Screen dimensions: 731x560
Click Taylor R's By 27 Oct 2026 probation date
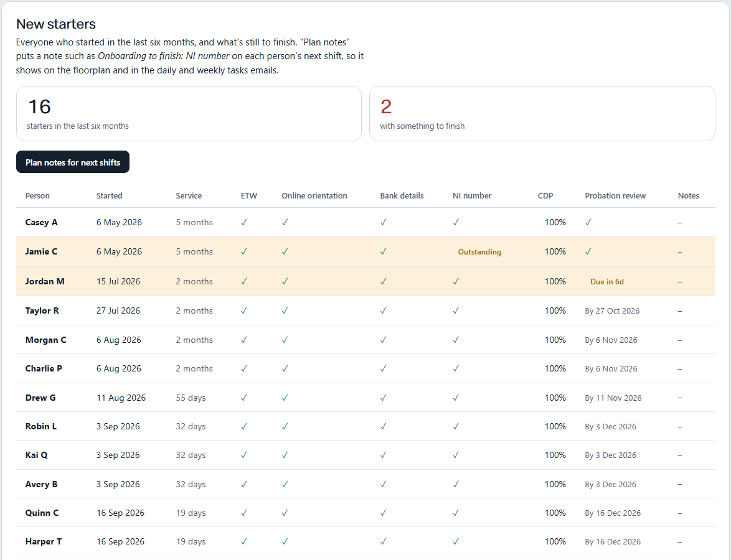point(612,310)
